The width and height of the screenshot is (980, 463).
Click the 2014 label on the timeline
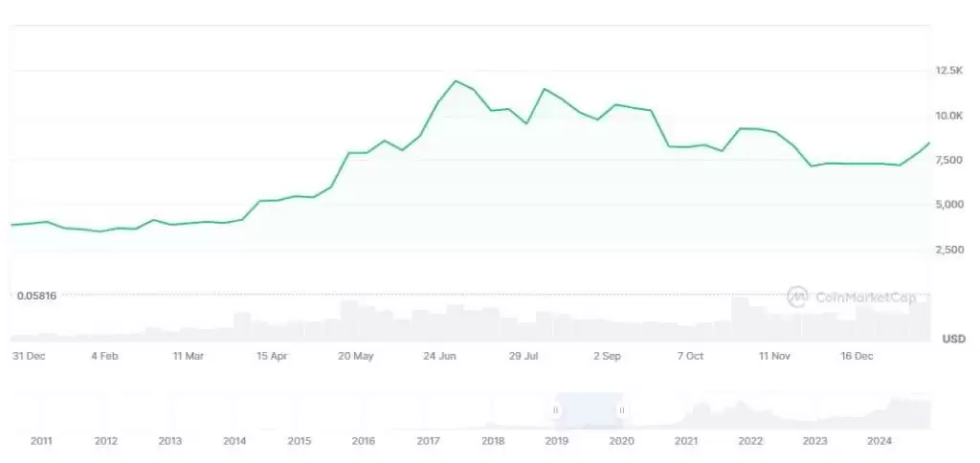click(234, 442)
